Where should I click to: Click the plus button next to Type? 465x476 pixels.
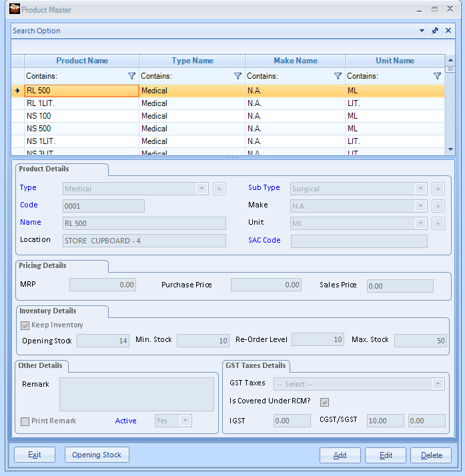[219, 189]
